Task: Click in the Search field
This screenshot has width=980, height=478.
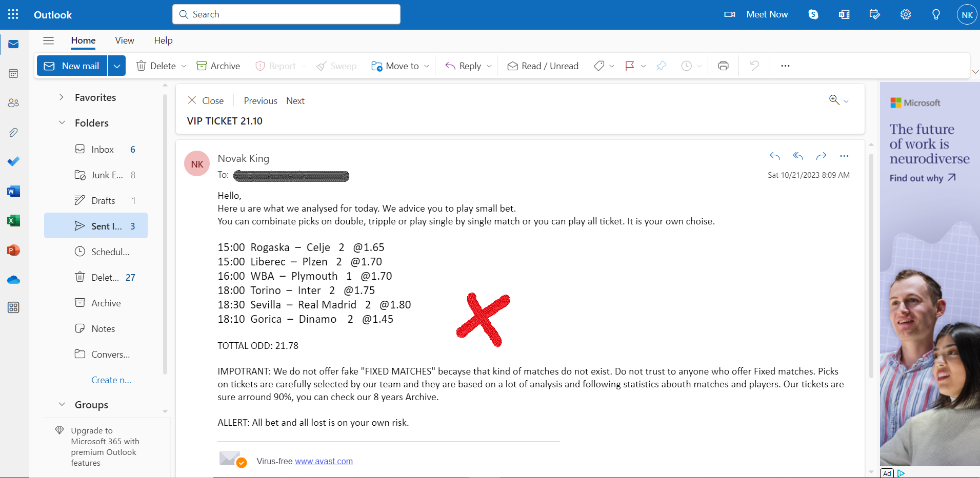Action: [286, 14]
